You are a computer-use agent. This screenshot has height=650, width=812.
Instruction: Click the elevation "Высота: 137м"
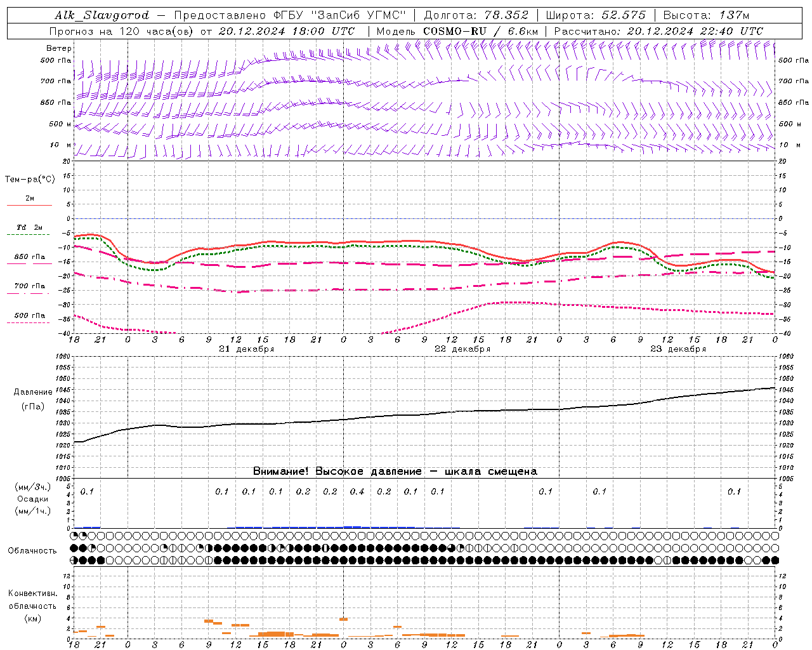(x=706, y=15)
